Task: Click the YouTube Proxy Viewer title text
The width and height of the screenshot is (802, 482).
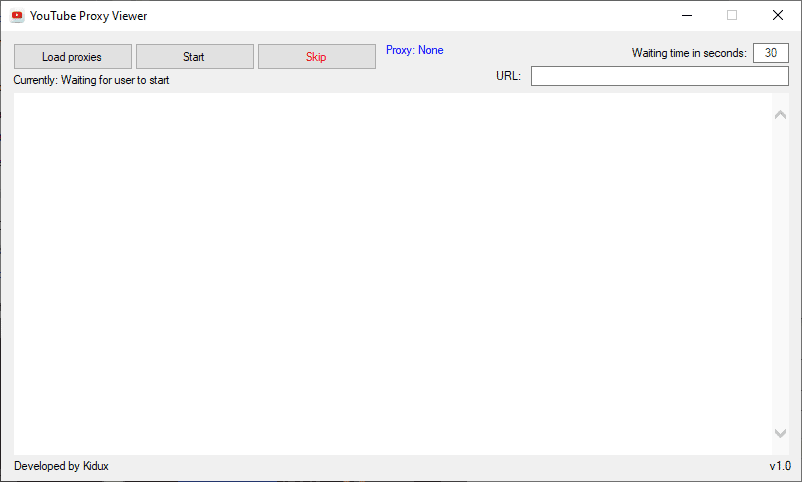Action: pyautogui.click(x=88, y=16)
